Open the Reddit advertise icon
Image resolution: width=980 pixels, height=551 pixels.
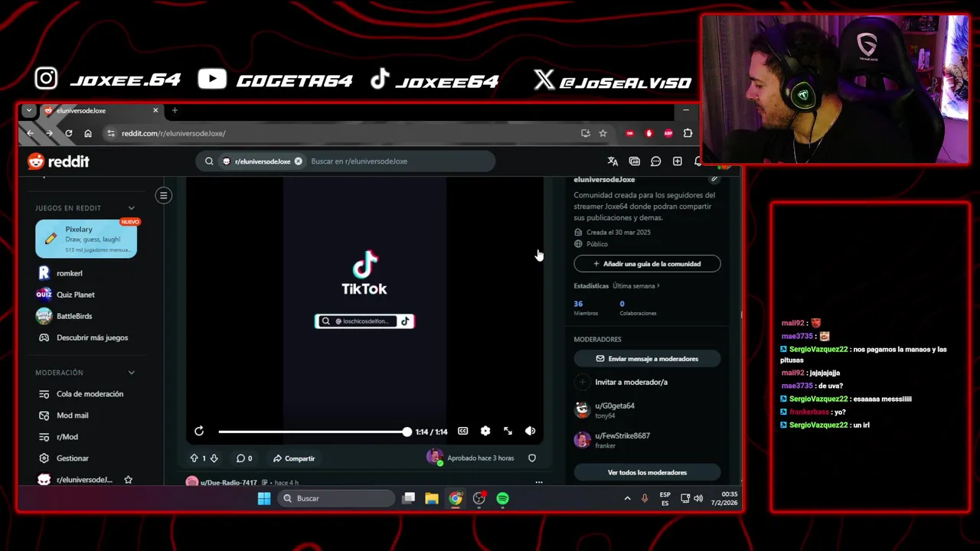(x=634, y=161)
